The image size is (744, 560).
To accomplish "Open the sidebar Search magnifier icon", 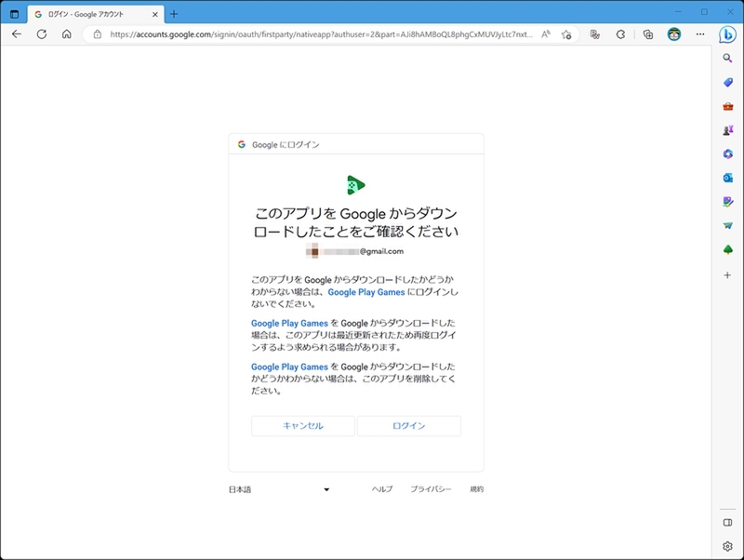I will click(x=727, y=58).
